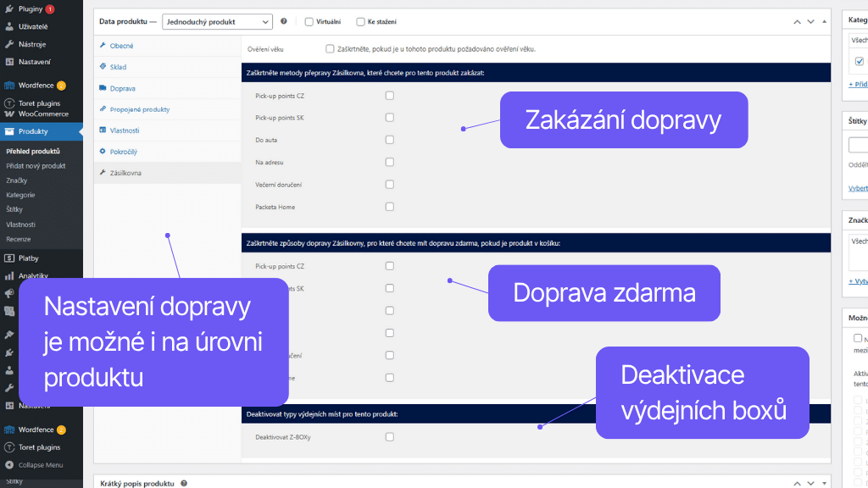The width and height of the screenshot is (868, 488).
Task: Click the help icon beside product type
Action: coord(283,21)
